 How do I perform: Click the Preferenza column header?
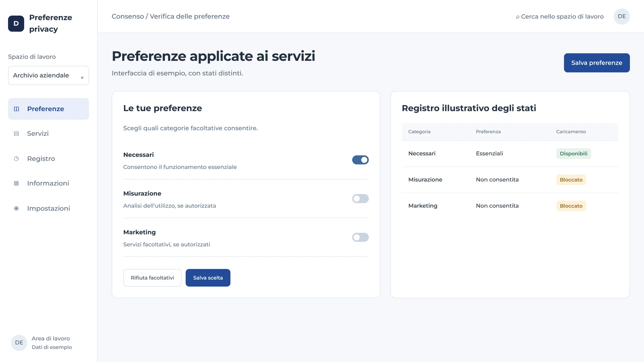pyautogui.click(x=488, y=132)
